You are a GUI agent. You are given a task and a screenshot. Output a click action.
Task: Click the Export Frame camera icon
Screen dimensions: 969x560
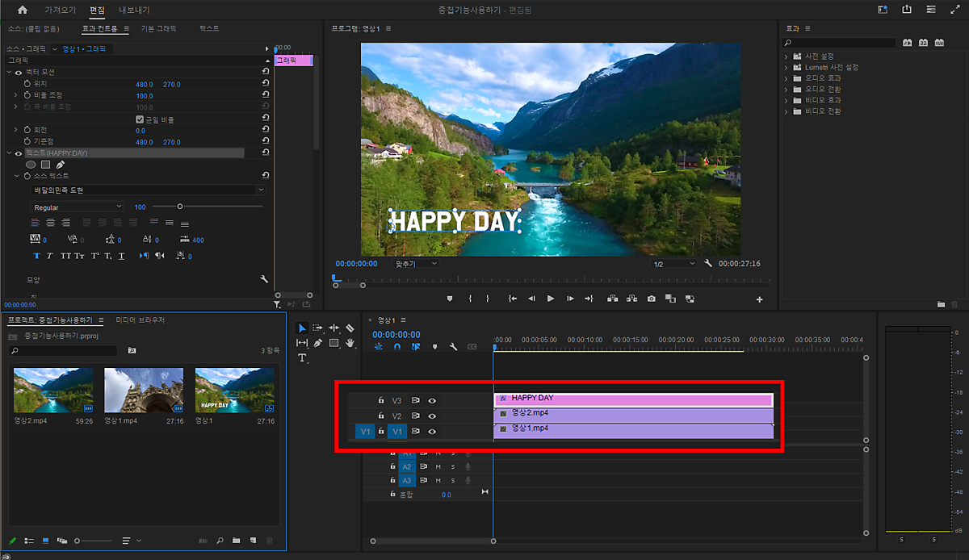tap(652, 299)
